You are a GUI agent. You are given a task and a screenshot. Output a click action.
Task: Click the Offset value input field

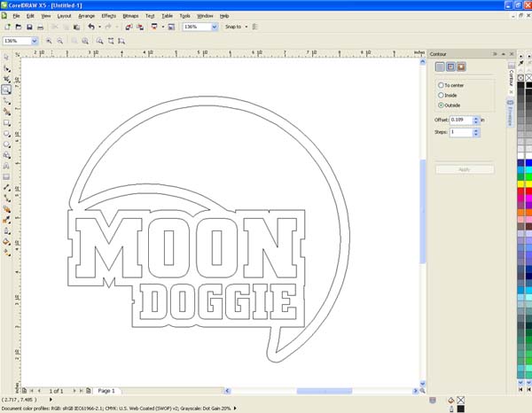pyautogui.click(x=461, y=120)
